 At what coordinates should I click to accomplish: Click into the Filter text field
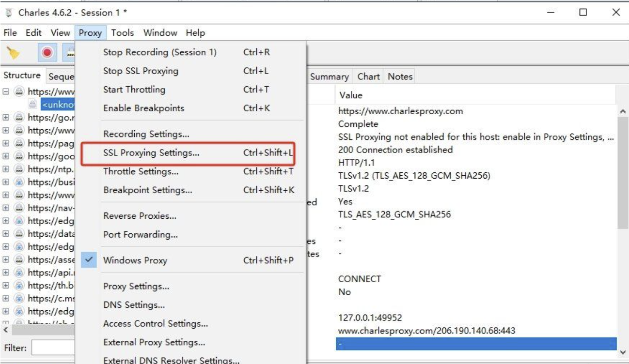pyautogui.click(x=53, y=348)
